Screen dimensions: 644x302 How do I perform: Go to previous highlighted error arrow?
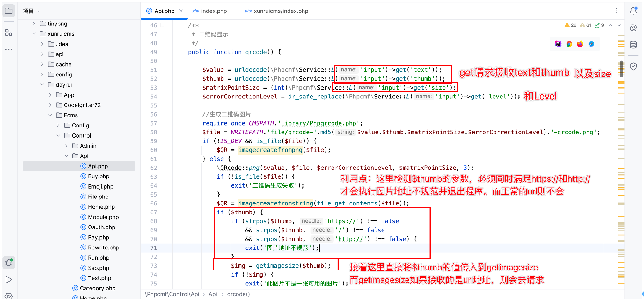(x=610, y=25)
